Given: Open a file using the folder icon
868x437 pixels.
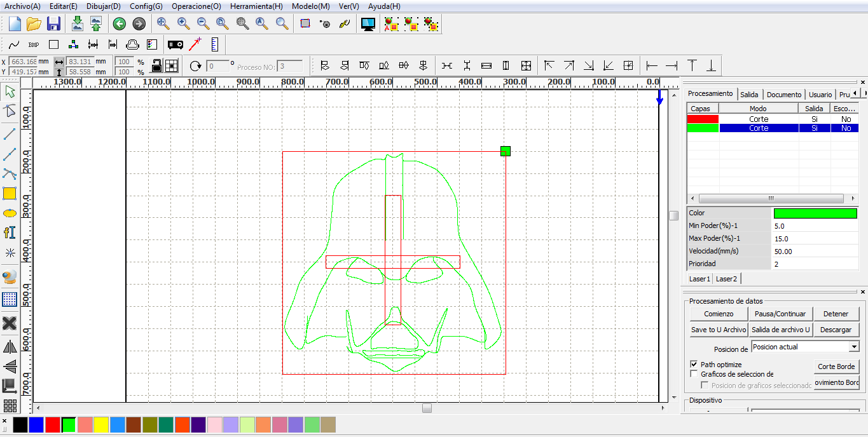Looking at the screenshot, I should [34, 24].
